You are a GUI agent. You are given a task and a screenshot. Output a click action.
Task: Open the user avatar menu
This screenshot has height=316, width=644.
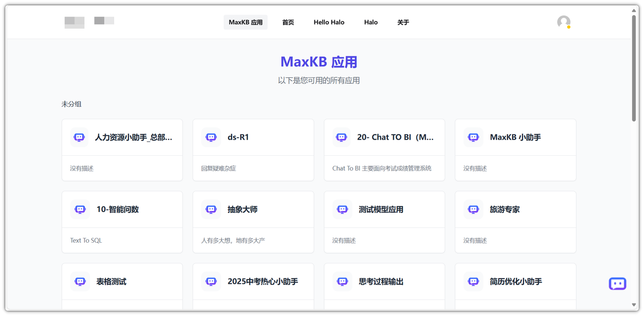click(x=562, y=22)
